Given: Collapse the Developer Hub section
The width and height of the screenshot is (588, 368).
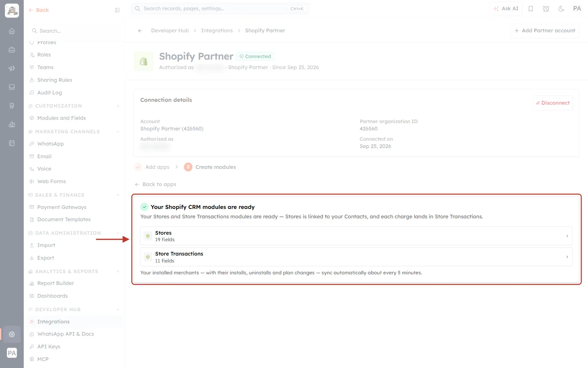Looking at the screenshot, I should 118,310.
